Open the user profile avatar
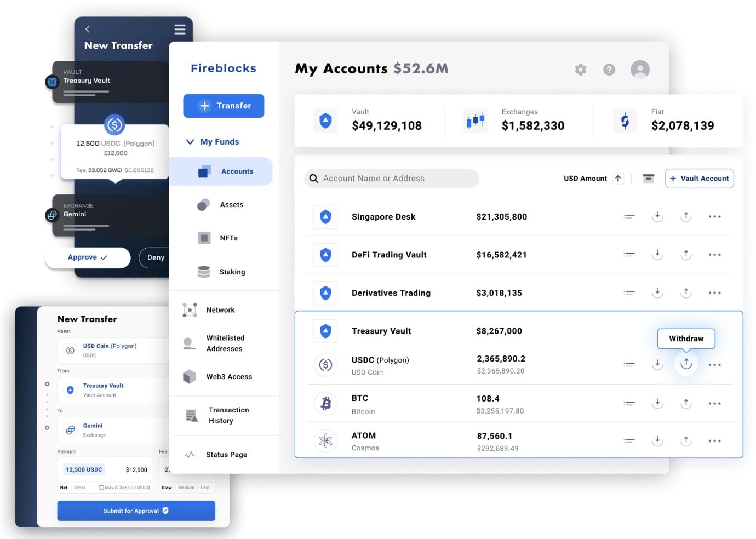756x539 pixels. pos(640,70)
